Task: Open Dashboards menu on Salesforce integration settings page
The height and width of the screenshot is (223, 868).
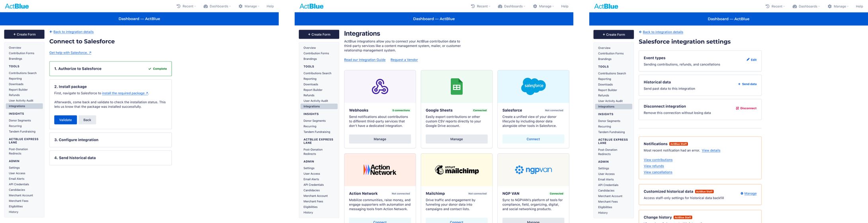Action: [x=806, y=6]
